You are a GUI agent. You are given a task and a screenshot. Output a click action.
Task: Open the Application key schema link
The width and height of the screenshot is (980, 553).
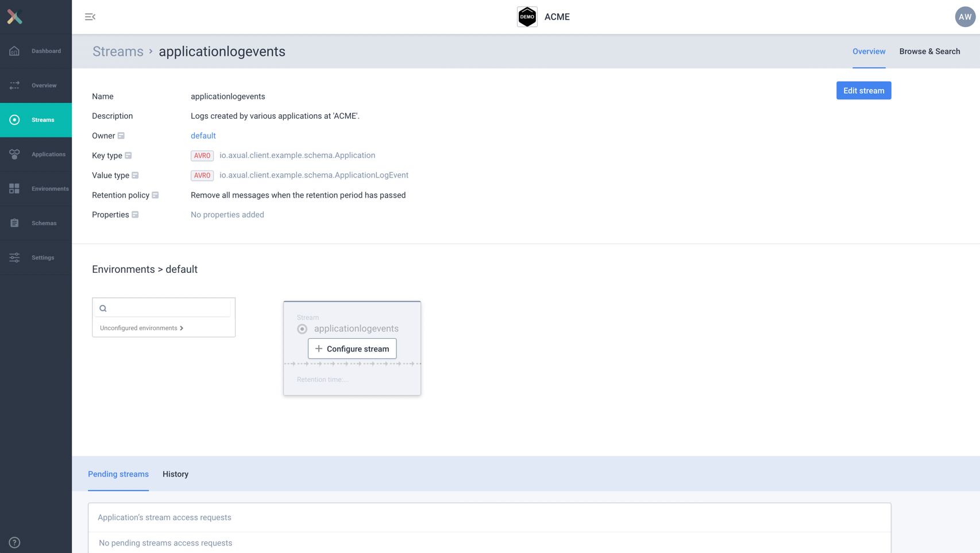tap(297, 156)
